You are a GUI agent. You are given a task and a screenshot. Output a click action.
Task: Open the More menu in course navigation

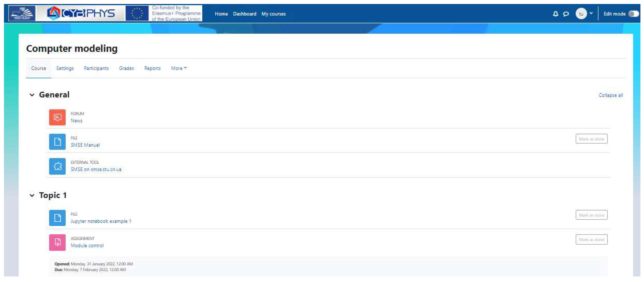click(x=178, y=68)
